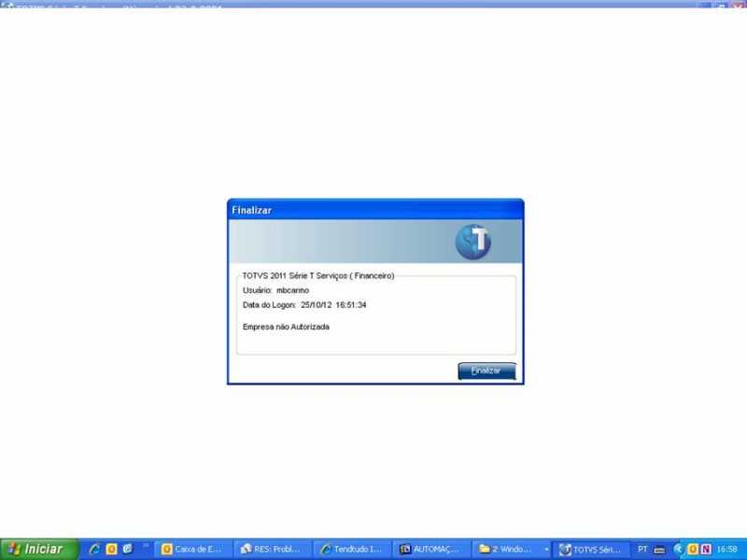The image size is (747, 560).
Task: Click the 'Usuário: mbcarmo' line
Action: (275, 290)
